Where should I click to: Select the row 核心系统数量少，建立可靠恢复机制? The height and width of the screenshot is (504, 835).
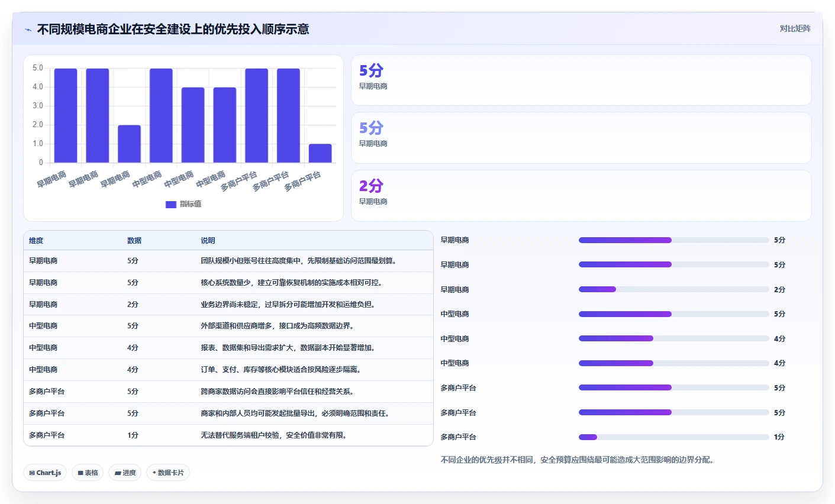coord(228,283)
